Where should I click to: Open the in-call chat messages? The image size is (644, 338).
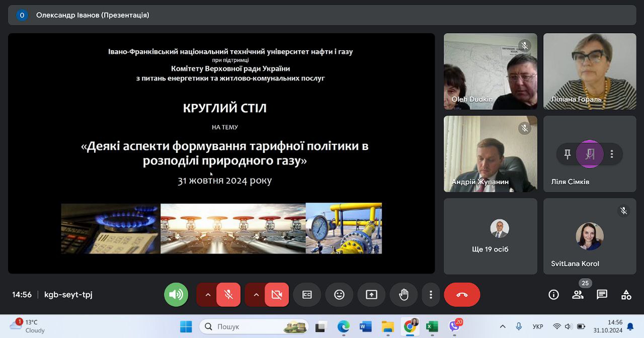[602, 295]
